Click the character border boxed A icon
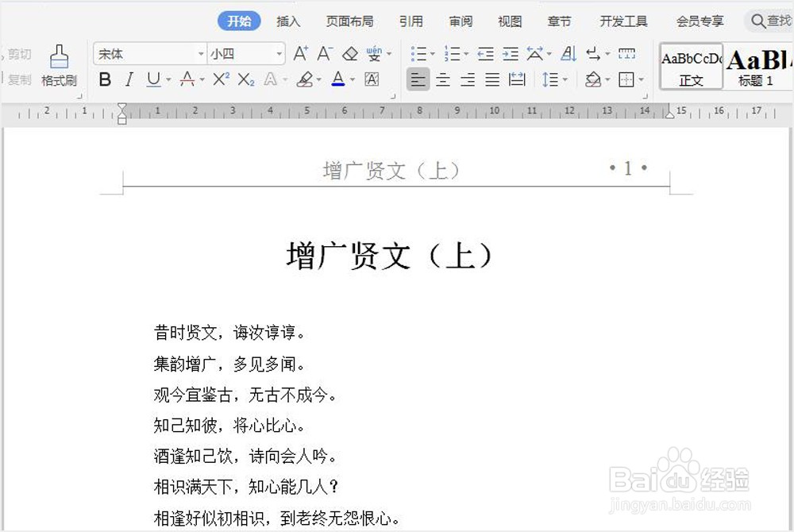The image size is (794, 532). 372,79
